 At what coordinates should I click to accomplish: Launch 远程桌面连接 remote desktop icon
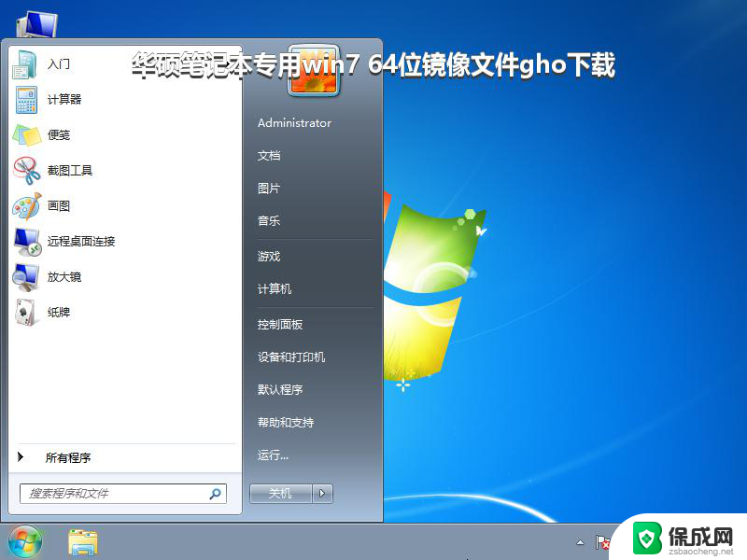[27, 242]
